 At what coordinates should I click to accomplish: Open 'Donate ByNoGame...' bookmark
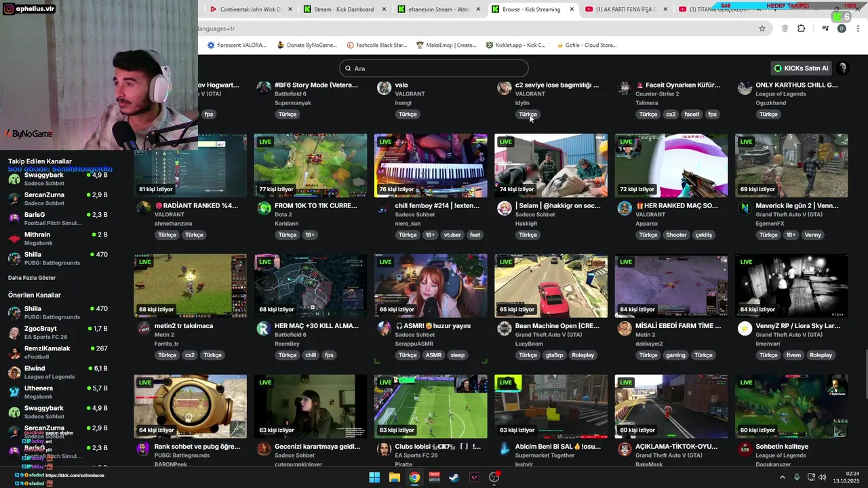click(307, 45)
